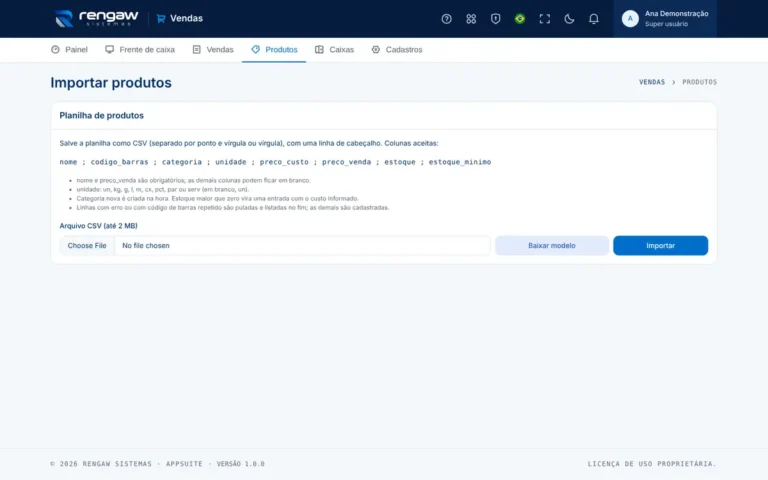
Task: Download template with Baixar modelo
Action: pyautogui.click(x=552, y=245)
